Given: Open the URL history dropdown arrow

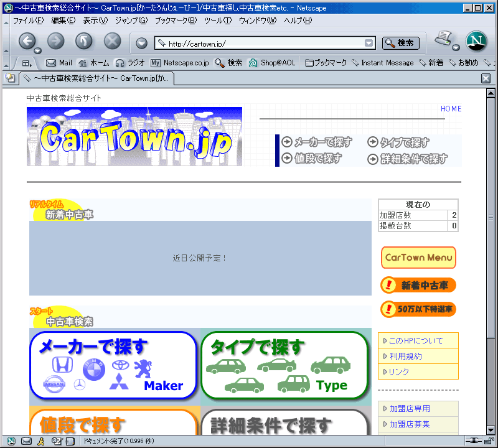Looking at the screenshot, I should pos(369,43).
